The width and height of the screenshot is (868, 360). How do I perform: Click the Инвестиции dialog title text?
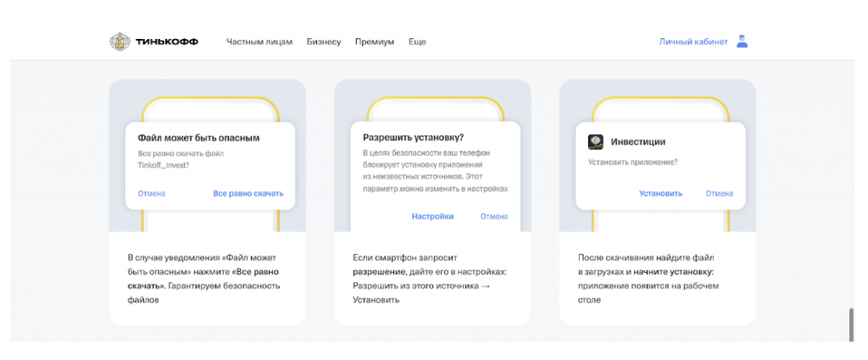click(638, 141)
